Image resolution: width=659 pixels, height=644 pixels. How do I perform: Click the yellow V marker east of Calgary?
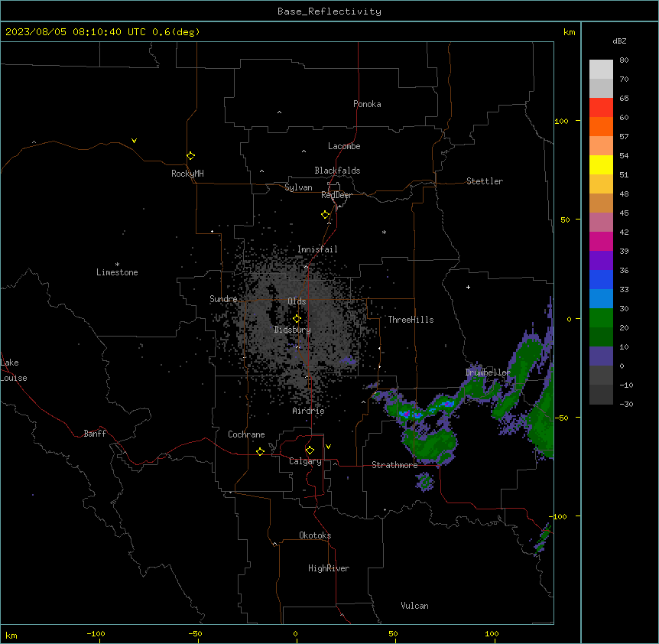click(x=328, y=447)
